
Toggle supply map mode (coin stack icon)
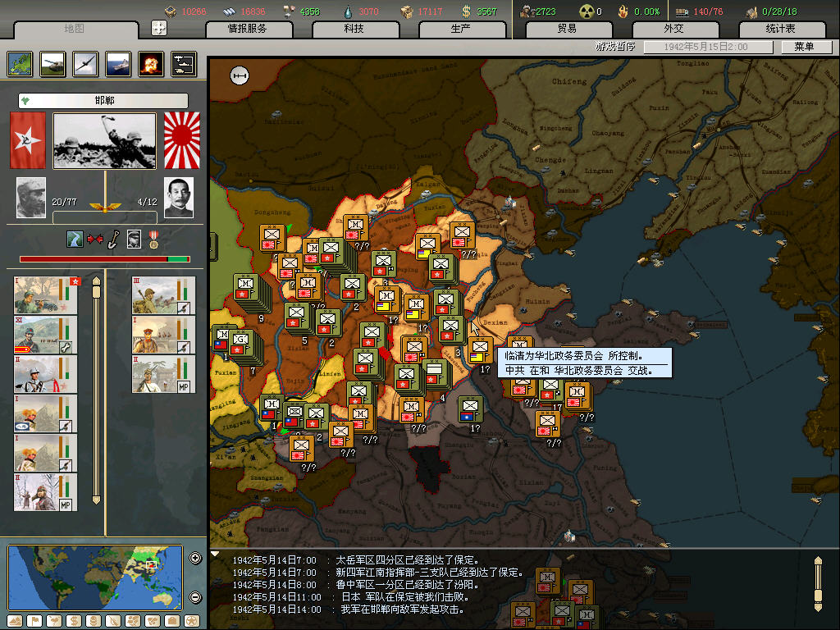pyautogui.click(x=94, y=621)
